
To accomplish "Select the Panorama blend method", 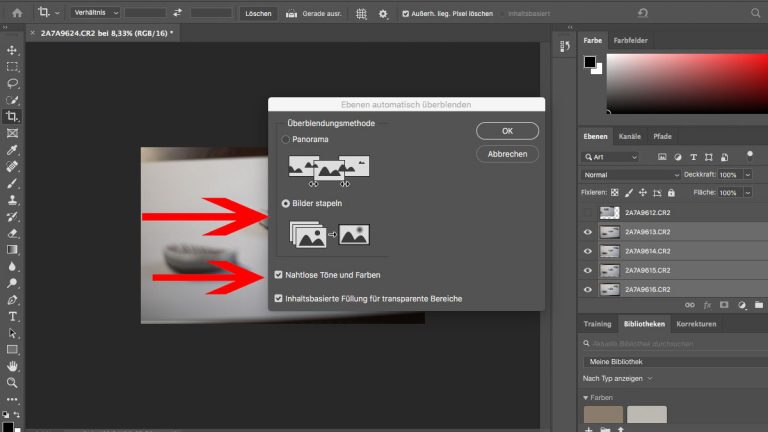I will 286,139.
